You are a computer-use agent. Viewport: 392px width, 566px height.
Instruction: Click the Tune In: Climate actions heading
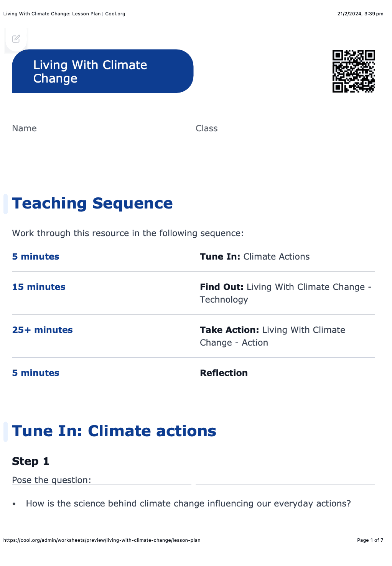(x=114, y=431)
